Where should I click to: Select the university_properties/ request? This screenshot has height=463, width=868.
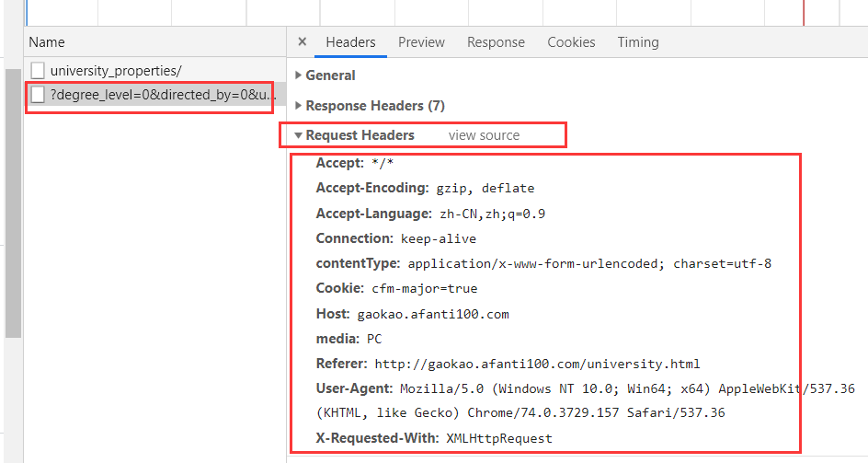[x=155, y=71]
